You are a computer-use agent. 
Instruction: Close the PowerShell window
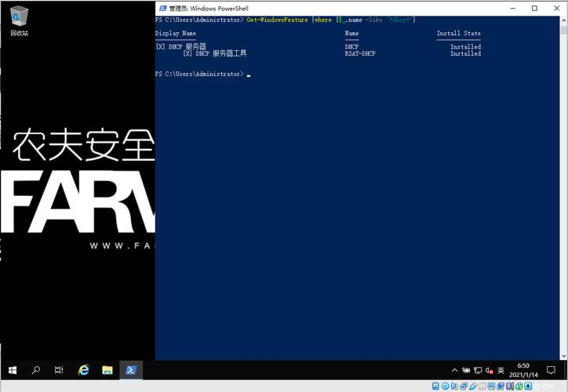pyautogui.click(x=557, y=9)
